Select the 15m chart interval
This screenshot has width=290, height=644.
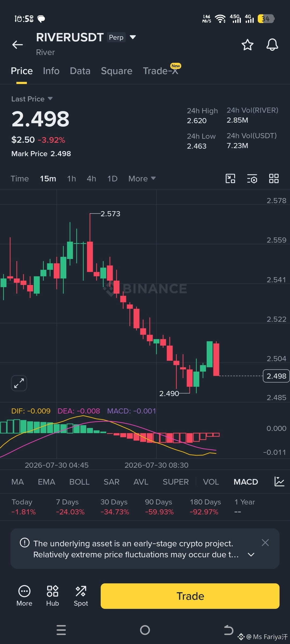coord(48,179)
